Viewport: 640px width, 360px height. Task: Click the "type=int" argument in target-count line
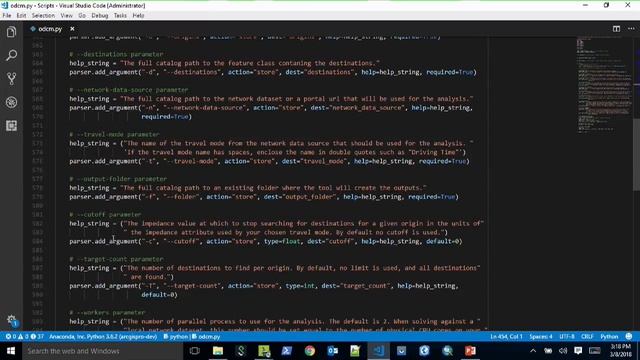300,286
